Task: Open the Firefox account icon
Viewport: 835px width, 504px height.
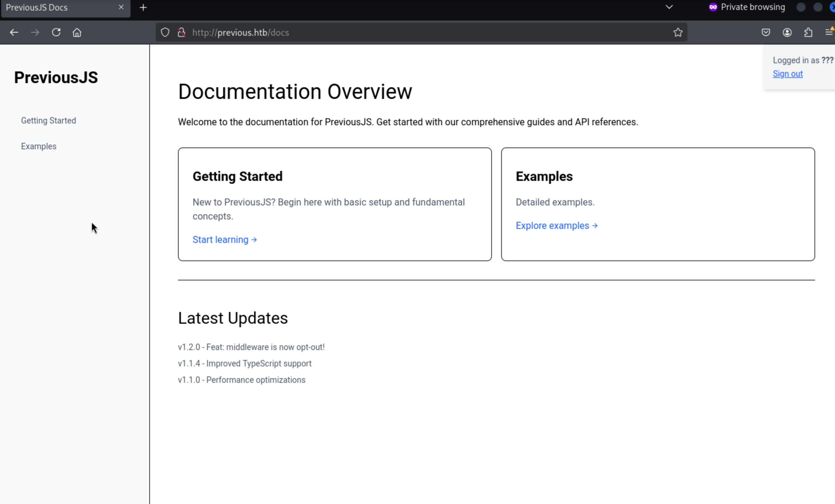Action: tap(787, 32)
